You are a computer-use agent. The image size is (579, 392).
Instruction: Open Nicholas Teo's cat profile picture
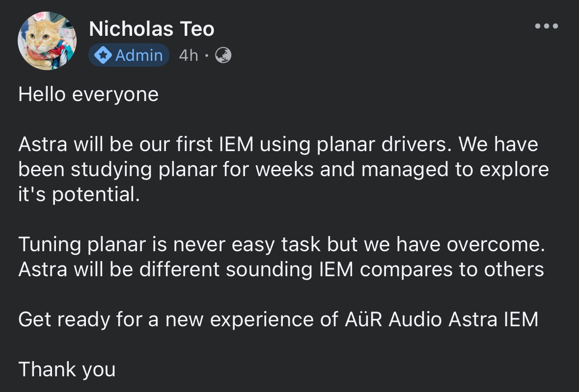coord(47,41)
